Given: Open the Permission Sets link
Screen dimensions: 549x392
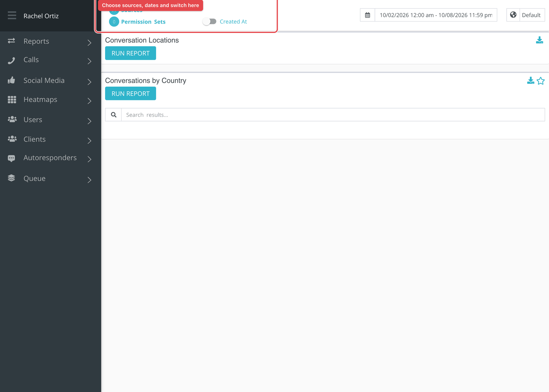Looking at the screenshot, I should pos(143,22).
